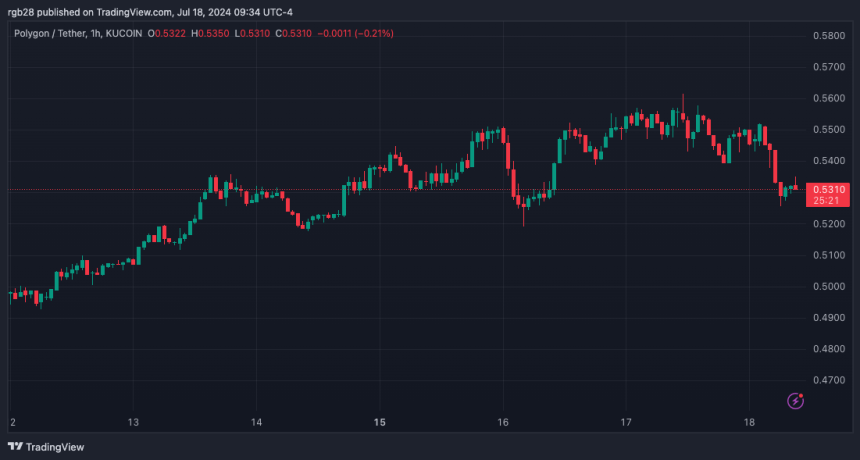The image size is (860, 460).
Task: Click the 0.4700 price axis label
Action: pyautogui.click(x=830, y=381)
